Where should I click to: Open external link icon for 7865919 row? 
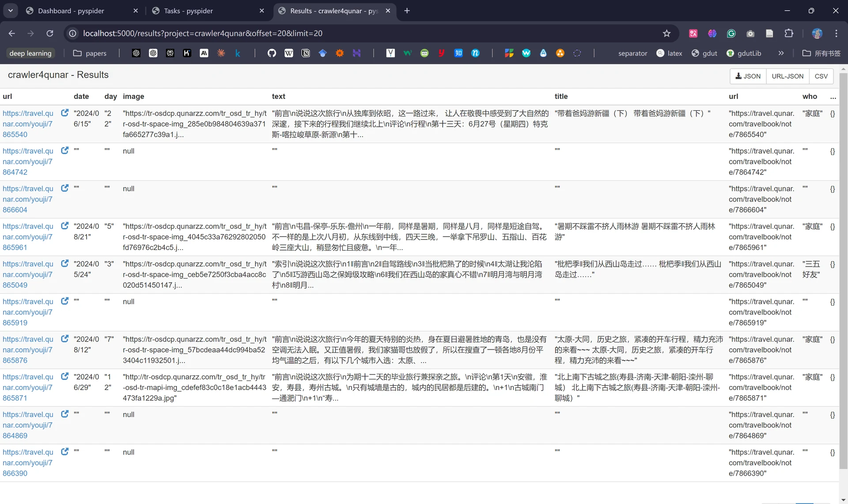click(64, 301)
